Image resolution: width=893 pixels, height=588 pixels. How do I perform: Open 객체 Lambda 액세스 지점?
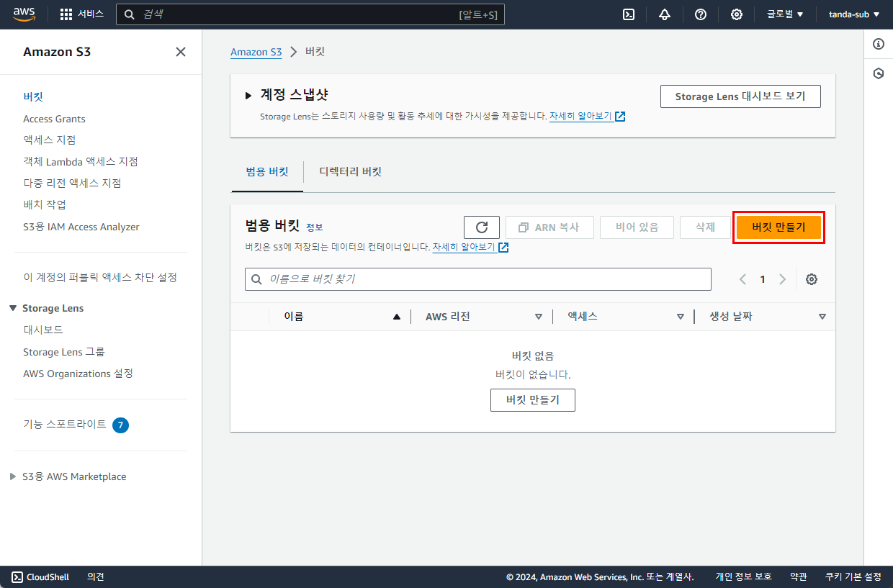(x=81, y=161)
